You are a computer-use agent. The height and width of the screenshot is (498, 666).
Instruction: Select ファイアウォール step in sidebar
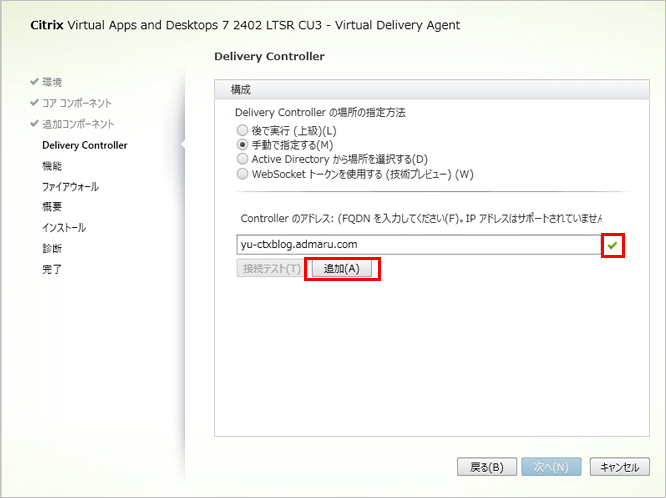[x=70, y=187]
